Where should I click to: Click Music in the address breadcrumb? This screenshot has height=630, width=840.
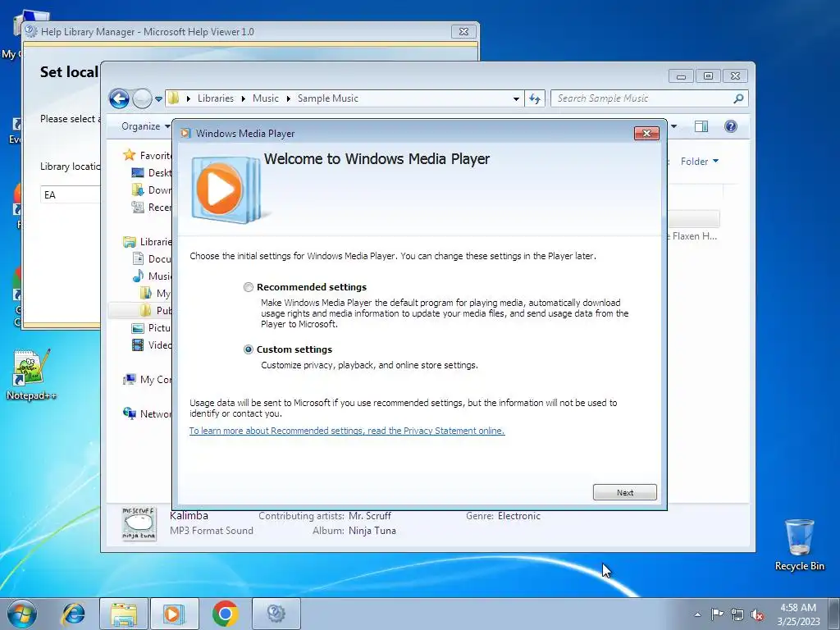265,98
